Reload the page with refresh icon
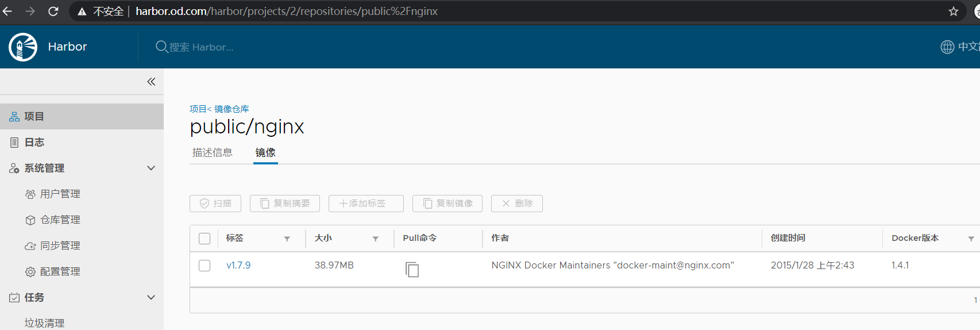Viewport: 980px width, 330px height. click(x=53, y=11)
